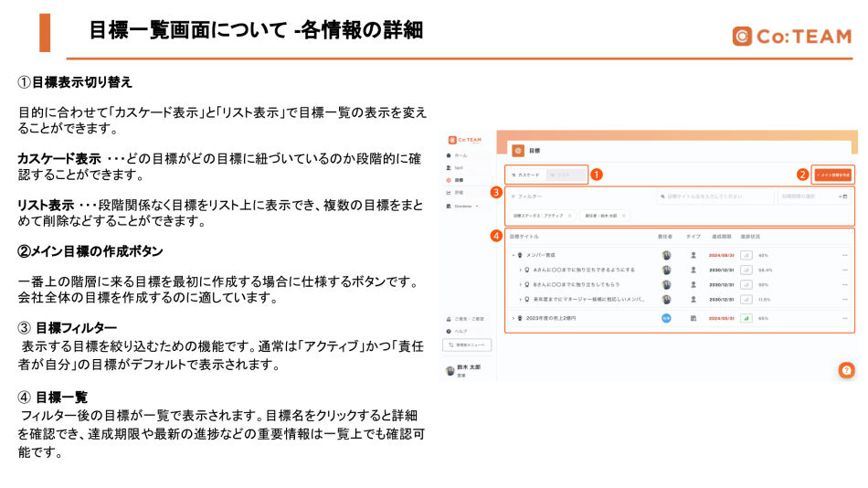Toggle the フィルター panel
Image resolution: width=868 pixels, height=488 pixels.
pyautogui.click(x=526, y=196)
